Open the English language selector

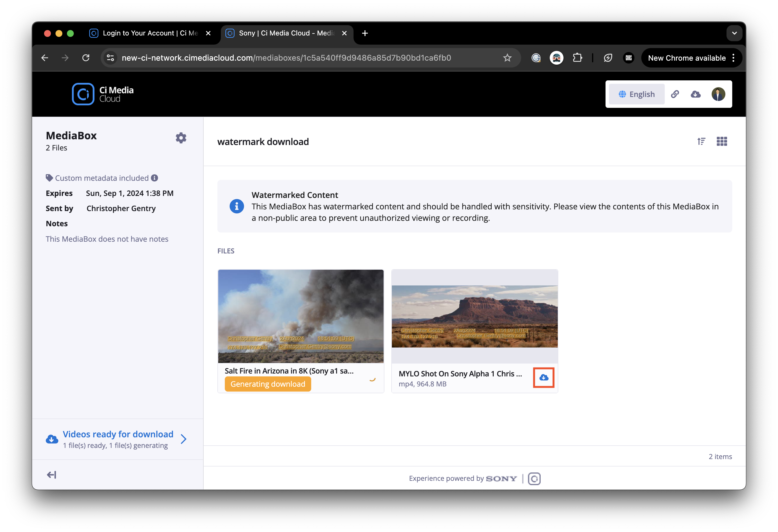636,94
